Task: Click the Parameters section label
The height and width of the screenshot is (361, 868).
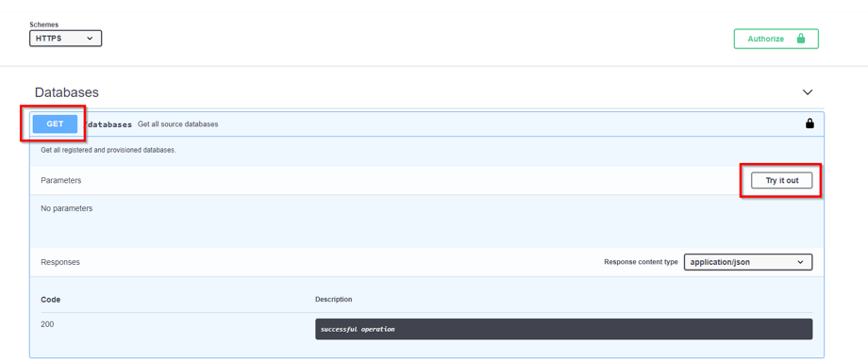Action: (x=61, y=180)
